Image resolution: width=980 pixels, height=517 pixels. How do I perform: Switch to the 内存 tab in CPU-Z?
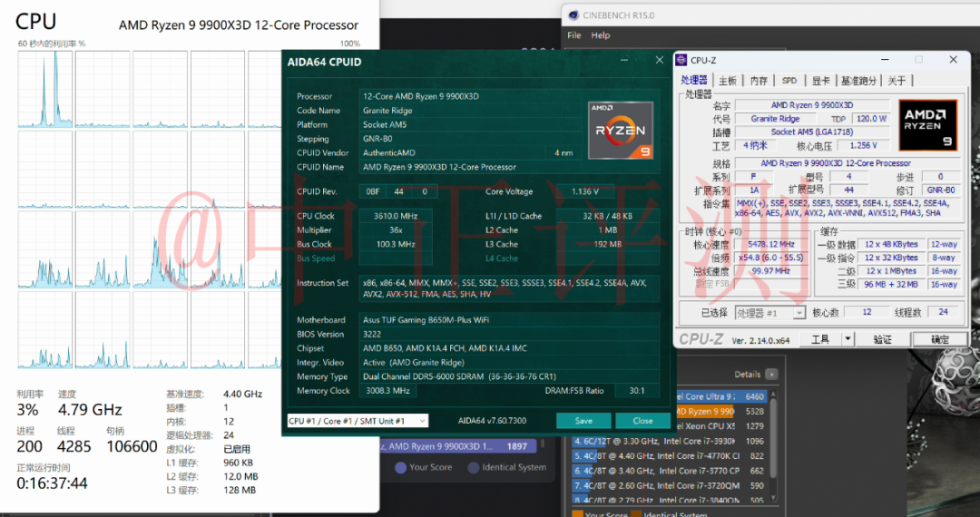click(759, 81)
